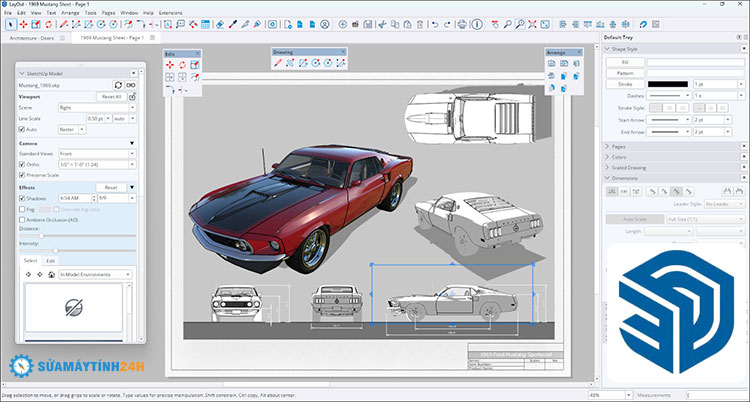Open the document info (i) icon
Viewport: 750px width, 402px height.
(x=477, y=24)
